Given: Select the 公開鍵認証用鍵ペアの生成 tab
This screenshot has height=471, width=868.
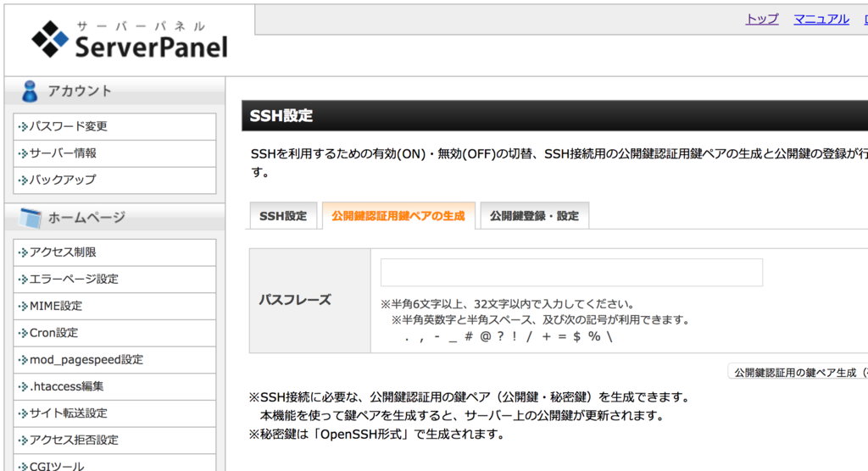Looking at the screenshot, I should point(398,216).
